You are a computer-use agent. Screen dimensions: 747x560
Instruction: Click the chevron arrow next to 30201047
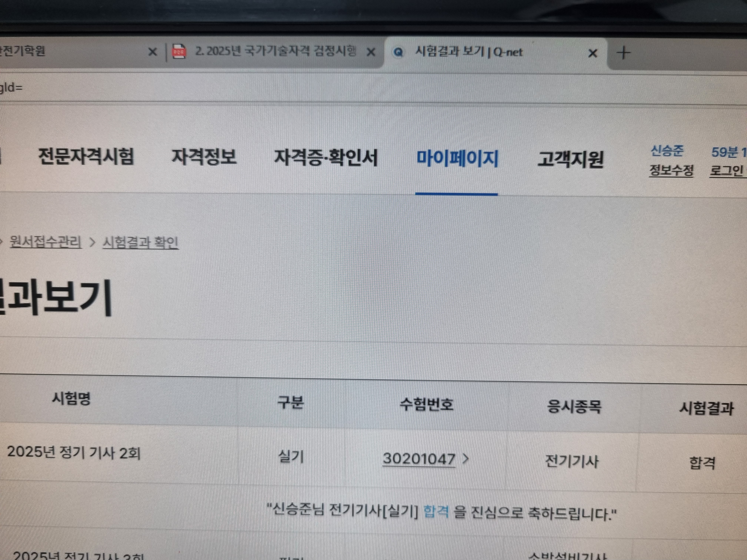click(466, 459)
